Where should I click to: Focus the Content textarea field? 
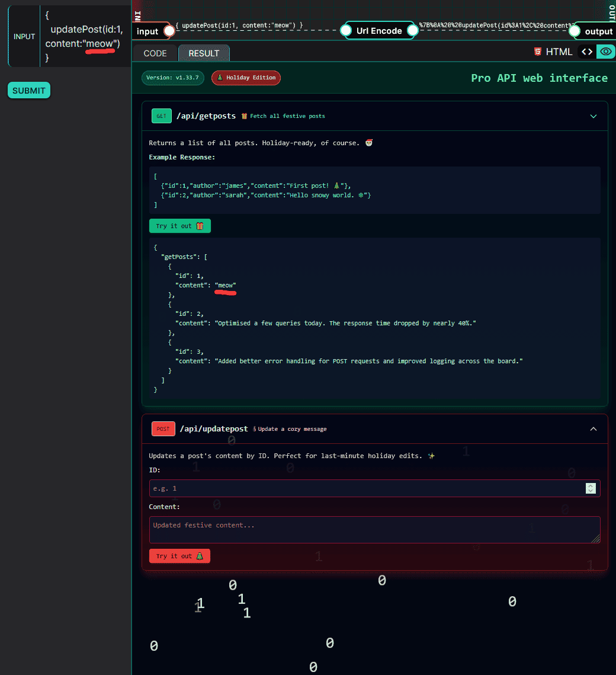click(374, 529)
